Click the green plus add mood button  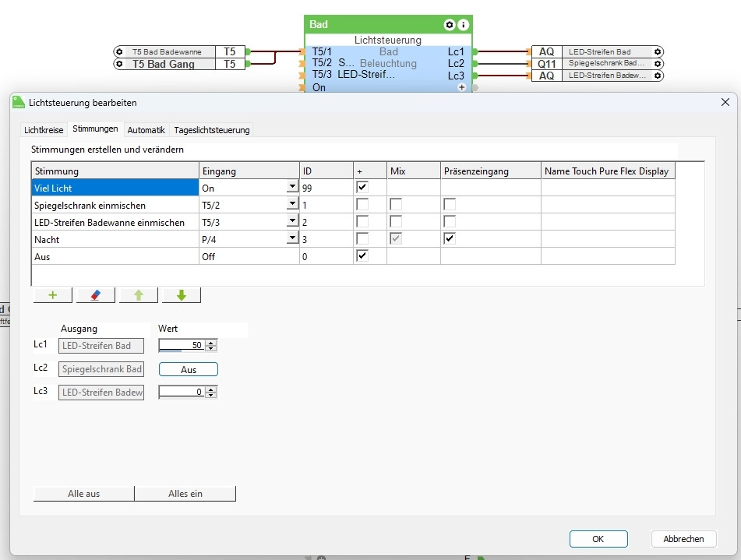click(x=53, y=295)
